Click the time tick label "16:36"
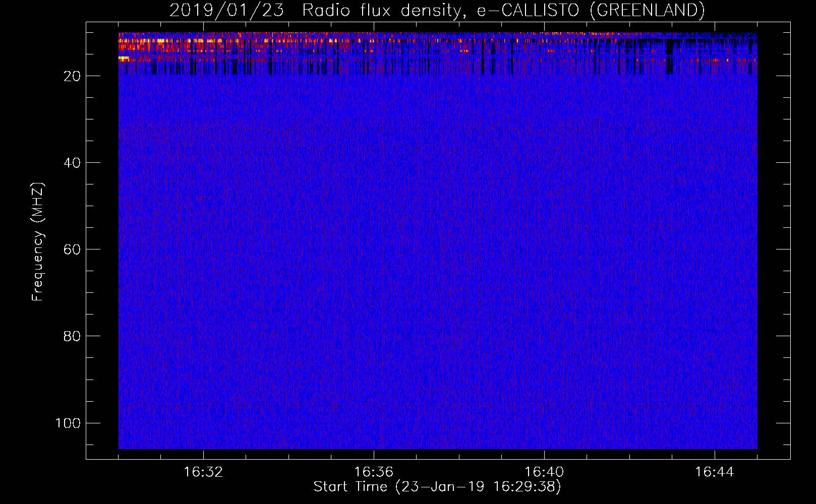The image size is (816, 504). 374,472
